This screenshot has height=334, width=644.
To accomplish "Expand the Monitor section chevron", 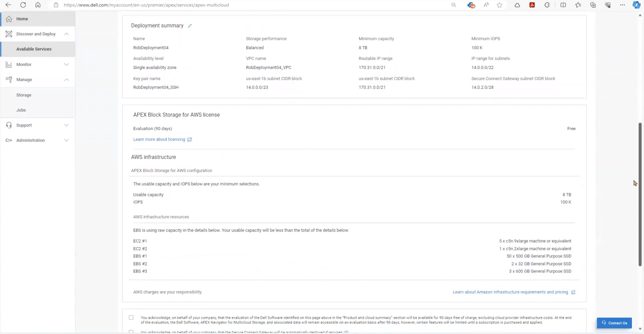I will tap(67, 64).
